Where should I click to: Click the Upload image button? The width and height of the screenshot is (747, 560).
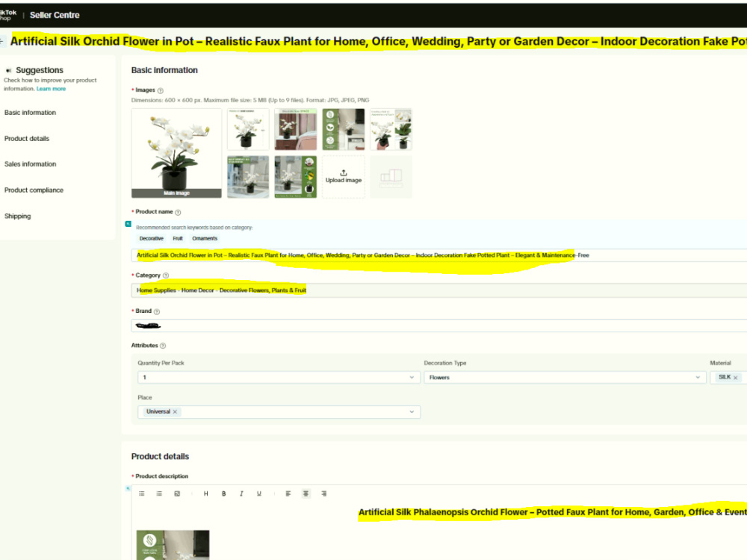click(x=344, y=177)
